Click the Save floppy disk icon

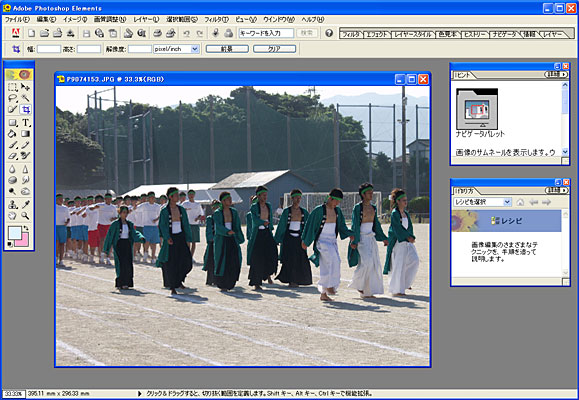(86, 34)
